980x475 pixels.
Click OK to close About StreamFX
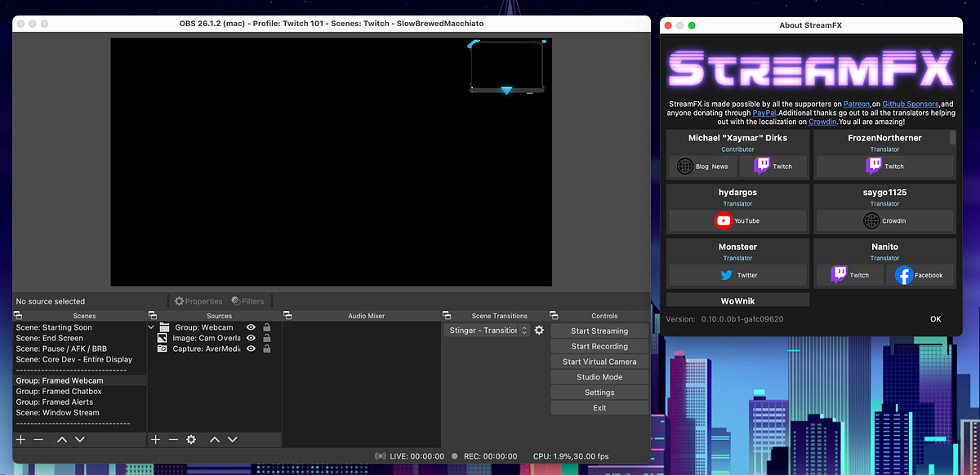point(936,319)
